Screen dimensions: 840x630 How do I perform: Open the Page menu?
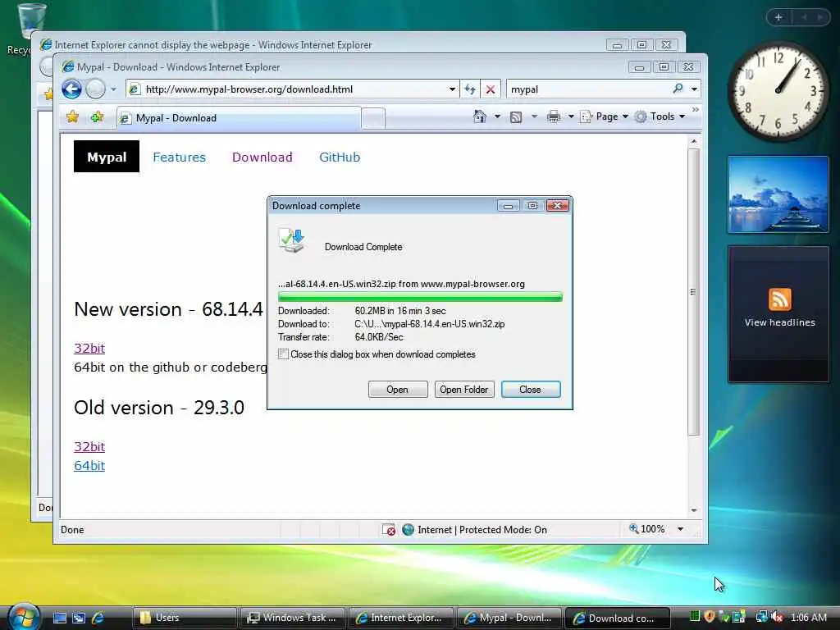tap(605, 116)
